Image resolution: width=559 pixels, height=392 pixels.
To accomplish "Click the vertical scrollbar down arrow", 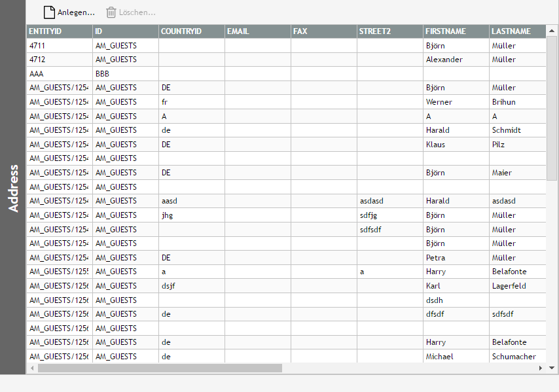I will (x=551, y=359).
